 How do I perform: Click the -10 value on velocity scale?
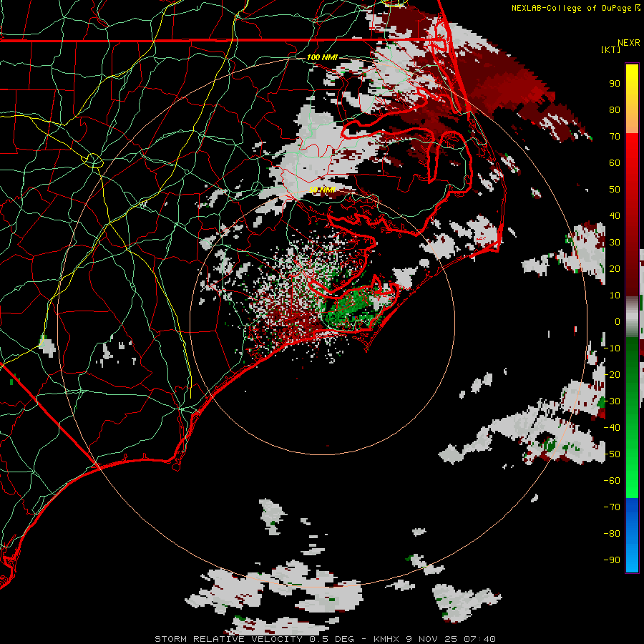(612, 348)
